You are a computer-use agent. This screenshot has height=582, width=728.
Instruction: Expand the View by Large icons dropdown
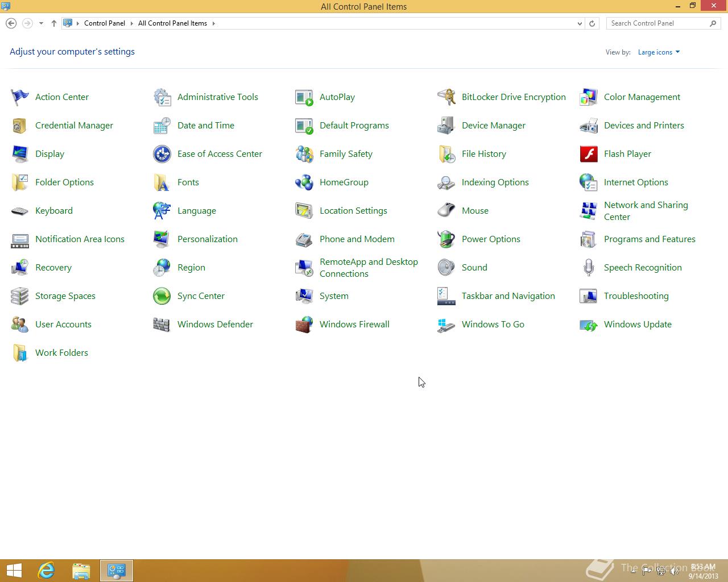click(659, 52)
